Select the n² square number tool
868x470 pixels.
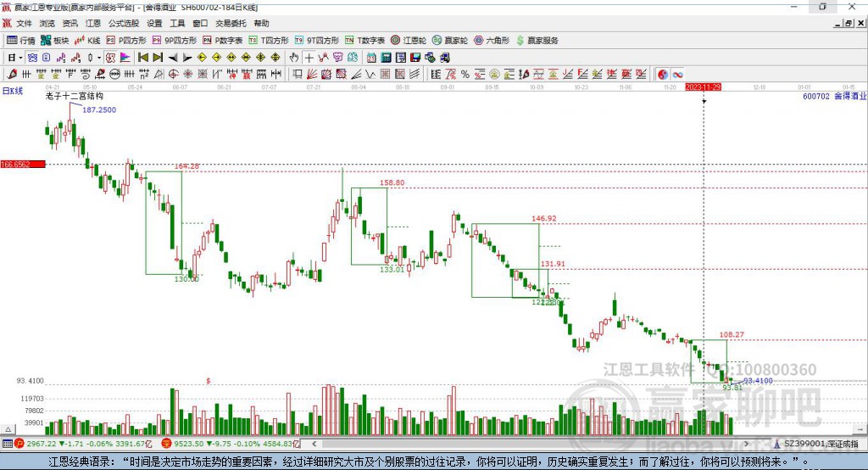tap(144, 74)
